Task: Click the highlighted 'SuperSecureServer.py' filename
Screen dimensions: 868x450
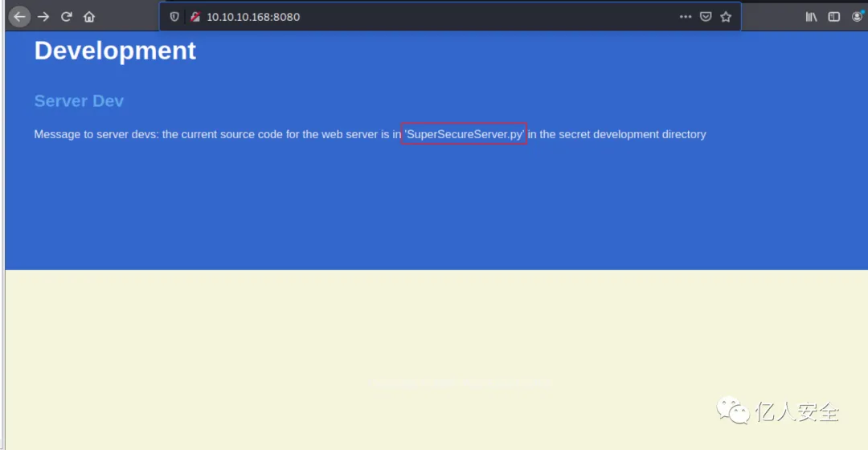Action: (464, 134)
